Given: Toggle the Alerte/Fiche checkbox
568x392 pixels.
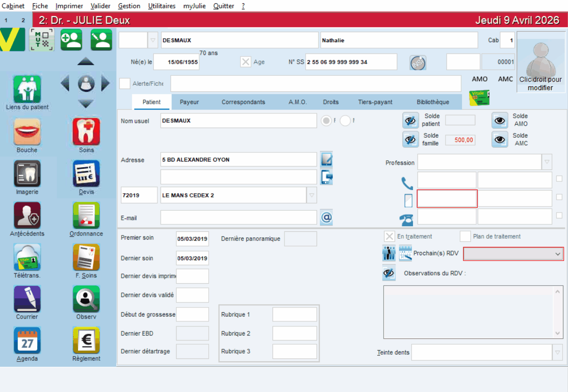Looking at the screenshot, I should (x=124, y=84).
